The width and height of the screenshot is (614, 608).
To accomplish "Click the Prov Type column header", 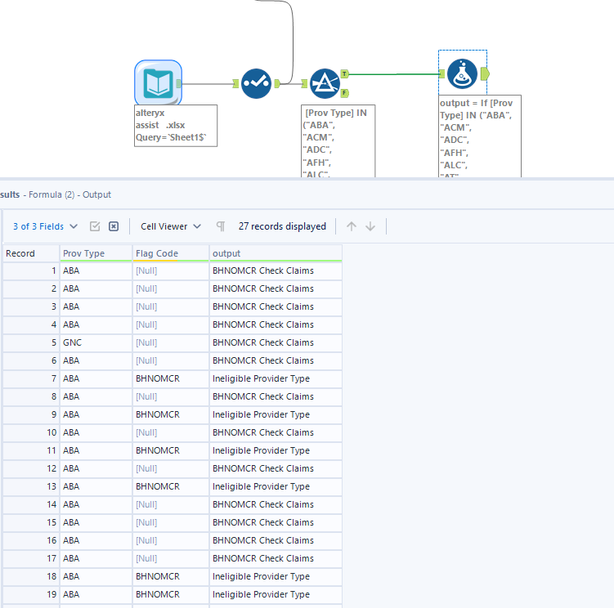I will [x=96, y=253].
